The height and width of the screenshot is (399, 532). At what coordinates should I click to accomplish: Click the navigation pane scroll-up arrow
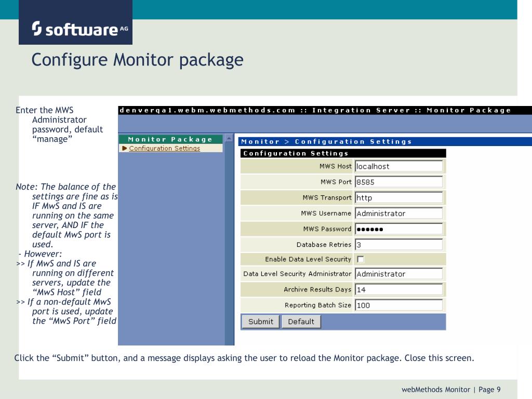click(229, 138)
